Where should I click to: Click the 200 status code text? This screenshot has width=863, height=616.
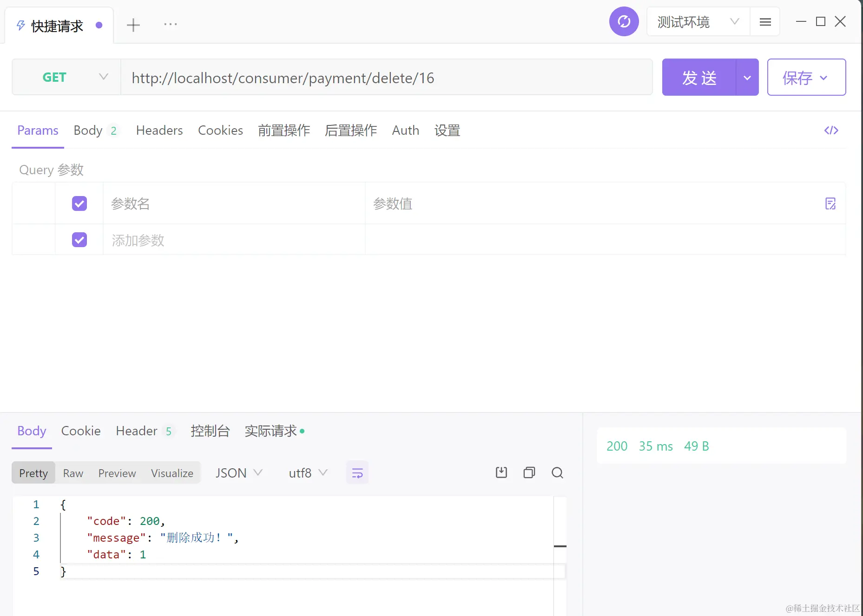pyautogui.click(x=617, y=446)
